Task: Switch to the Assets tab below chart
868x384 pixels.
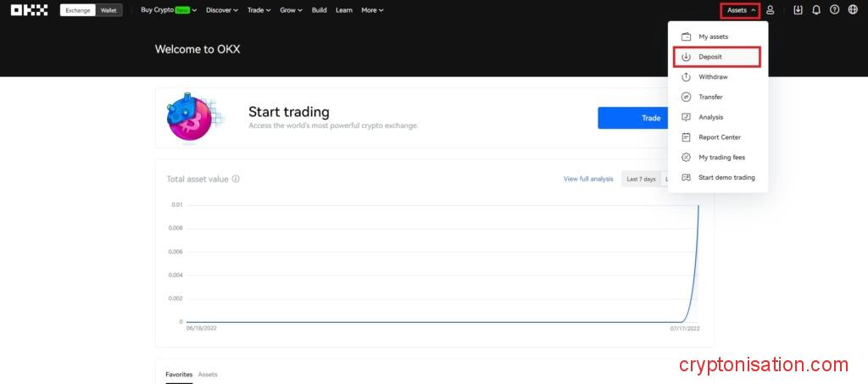Action: (208, 374)
